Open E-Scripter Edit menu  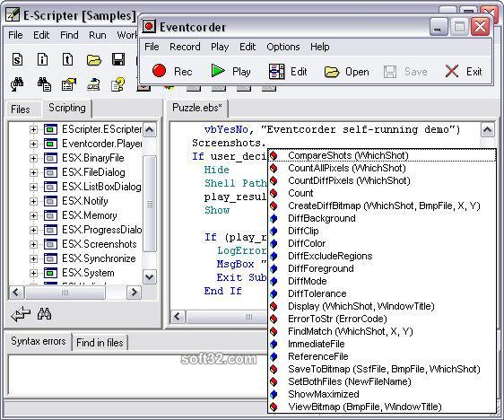click(x=41, y=35)
